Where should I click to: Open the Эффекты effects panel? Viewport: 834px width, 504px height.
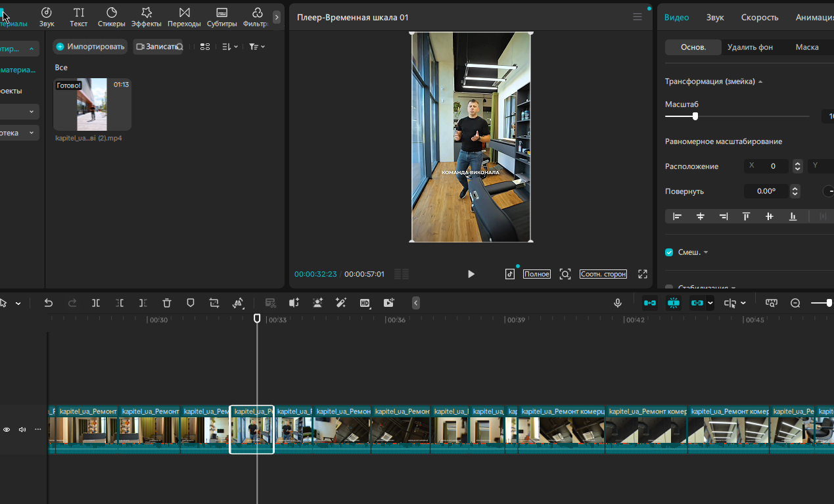146,17
